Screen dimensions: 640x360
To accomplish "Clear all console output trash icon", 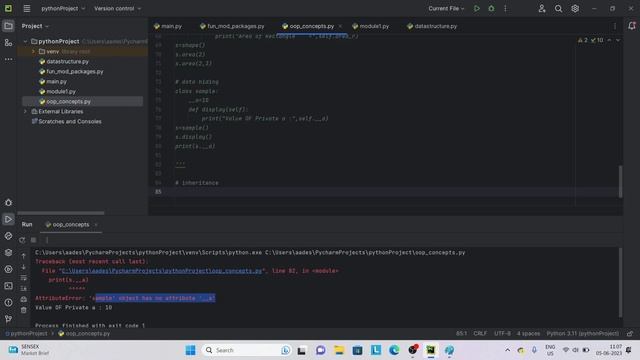I will (x=24, y=310).
